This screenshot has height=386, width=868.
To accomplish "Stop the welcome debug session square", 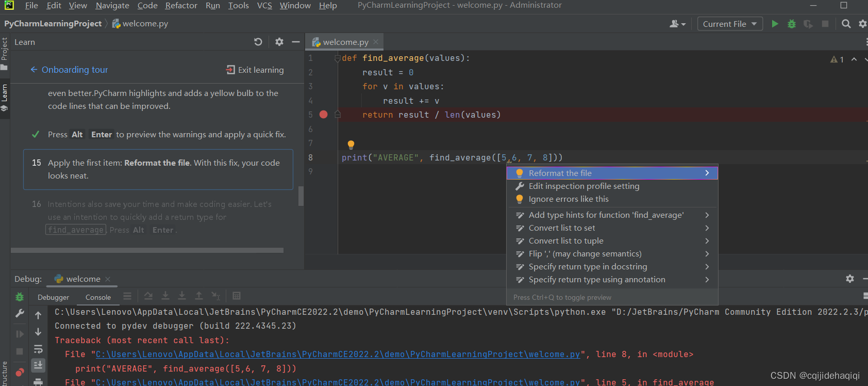I will (20, 351).
